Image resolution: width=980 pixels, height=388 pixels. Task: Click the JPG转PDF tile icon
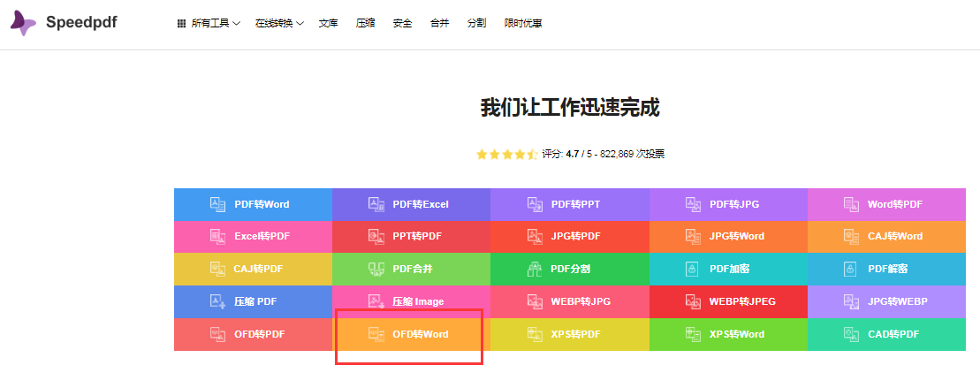pyautogui.click(x=535, y=237)
